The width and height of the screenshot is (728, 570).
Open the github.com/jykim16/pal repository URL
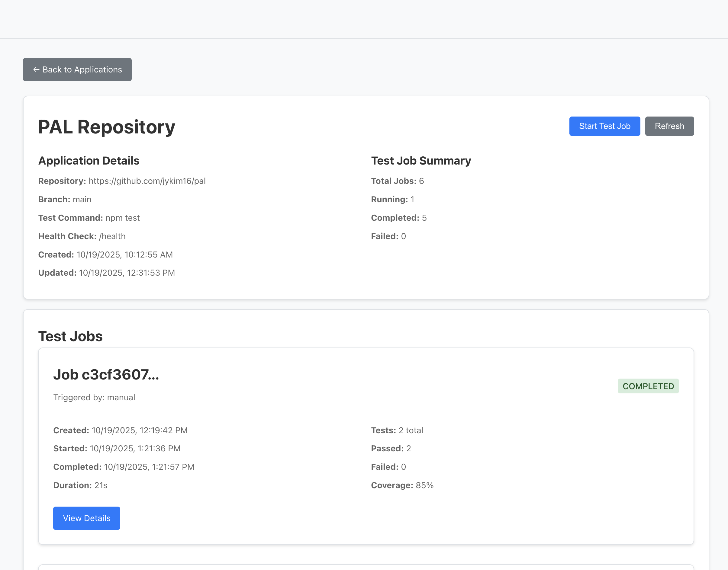pyautogui.click(x=147, y=181)
